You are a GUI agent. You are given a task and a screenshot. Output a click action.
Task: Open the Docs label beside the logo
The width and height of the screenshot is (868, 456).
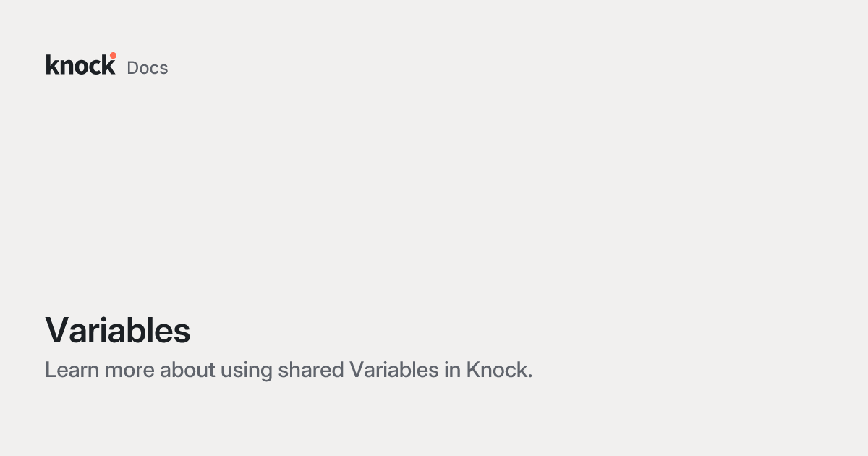[148, 67]
